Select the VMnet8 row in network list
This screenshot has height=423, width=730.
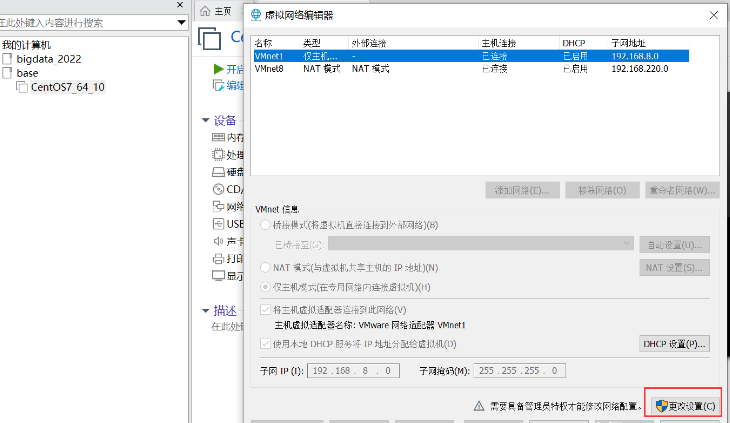pyautogui.click(x=471, y=69)
